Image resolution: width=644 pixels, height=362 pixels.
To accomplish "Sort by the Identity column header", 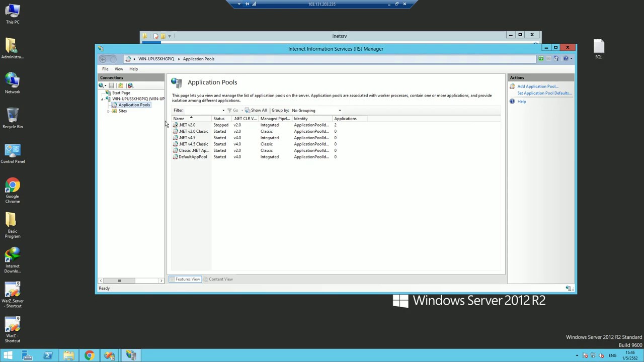I will click(312, 119).
